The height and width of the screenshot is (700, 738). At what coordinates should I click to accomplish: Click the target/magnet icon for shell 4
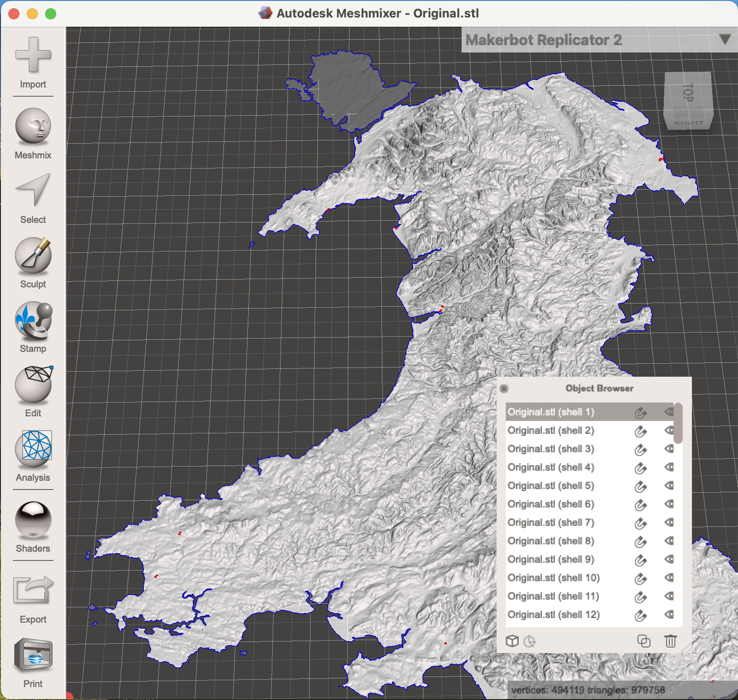pos(641,468)
